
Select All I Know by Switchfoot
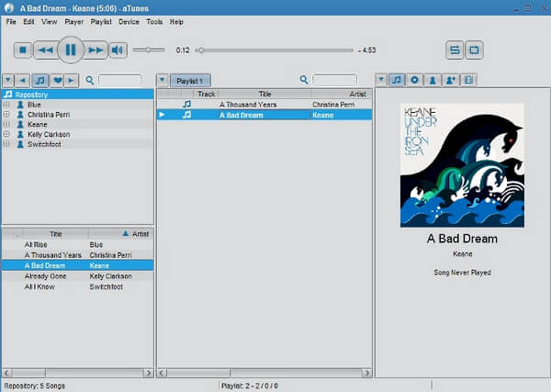coord(77,286)
